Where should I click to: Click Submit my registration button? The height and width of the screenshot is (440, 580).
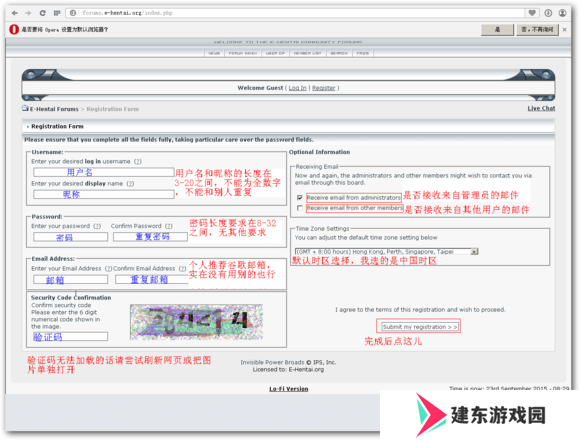(x=420, y=327)
